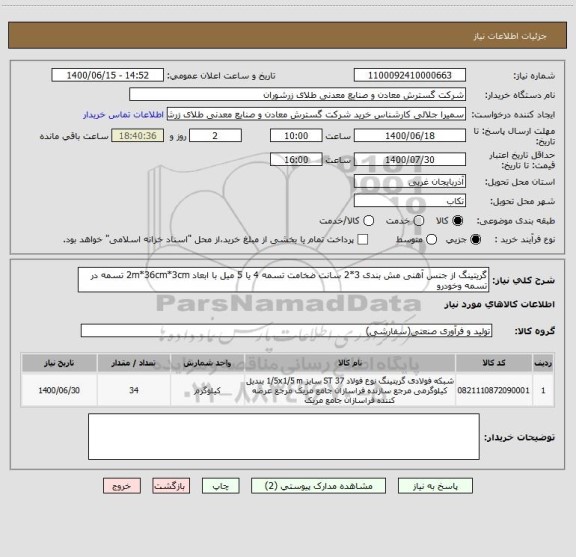The height and width of the screenshot is (557, 576).
Task: Click the announcement date field 1400/06/15 - 14:52
Action: [108, 75]
